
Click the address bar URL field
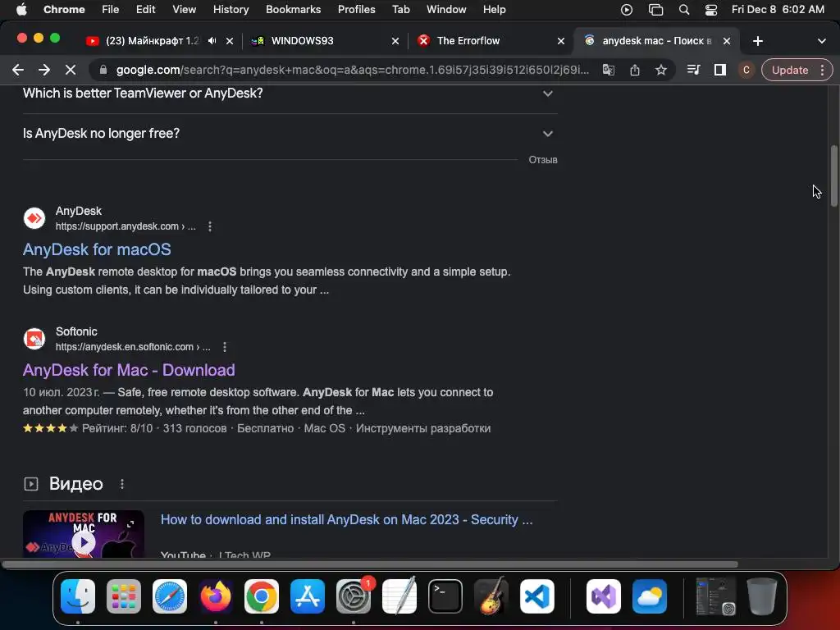click(352, 70)
